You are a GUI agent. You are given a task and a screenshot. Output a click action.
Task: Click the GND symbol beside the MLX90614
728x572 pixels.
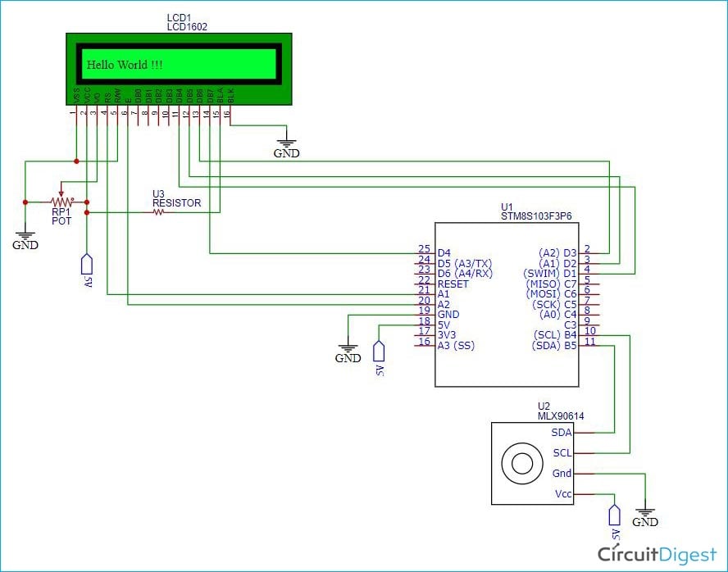point(644,511)
